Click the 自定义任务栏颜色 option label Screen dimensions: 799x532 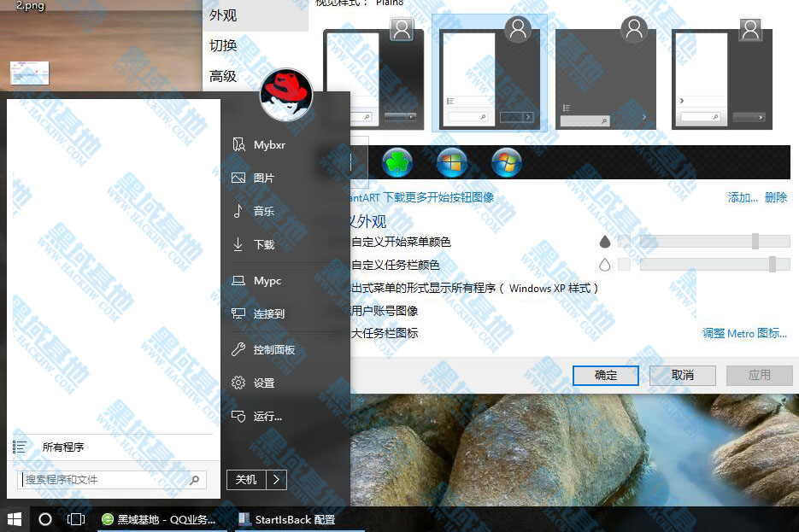point(396,265)
